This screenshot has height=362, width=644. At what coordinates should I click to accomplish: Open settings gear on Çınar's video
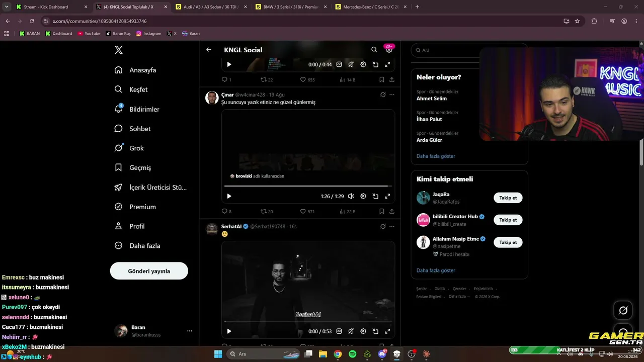coord(363,196)
